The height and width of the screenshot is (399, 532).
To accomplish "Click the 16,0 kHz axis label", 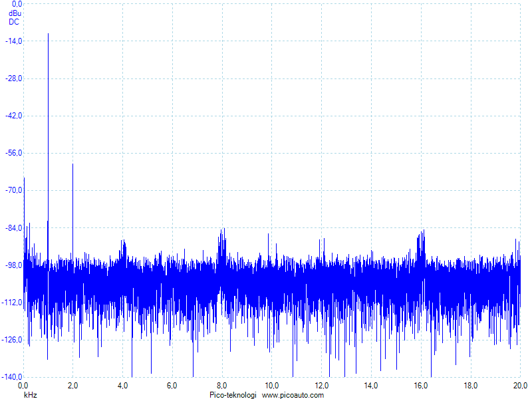I will tap(421, 386).
